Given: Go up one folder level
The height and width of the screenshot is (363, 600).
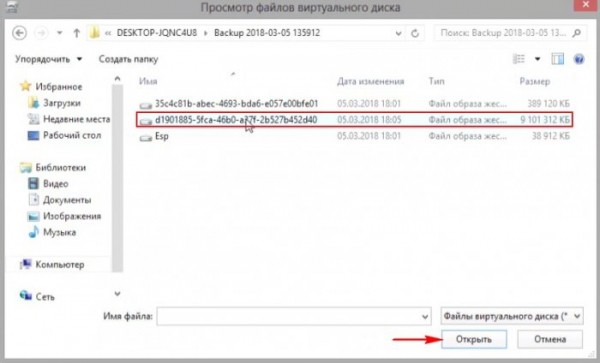Looking at the screenshot, I should [77, 33].
